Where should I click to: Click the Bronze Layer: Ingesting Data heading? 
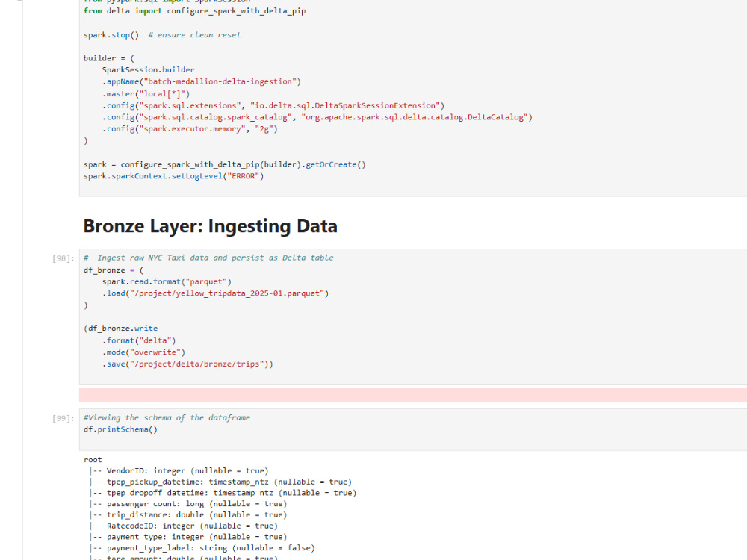210,225
